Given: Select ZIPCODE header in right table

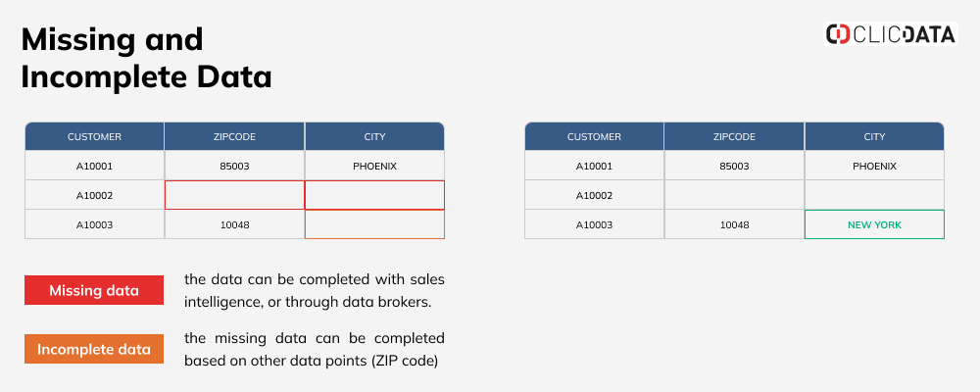Looking at the screenshot, I should click(x=734, y=136).
